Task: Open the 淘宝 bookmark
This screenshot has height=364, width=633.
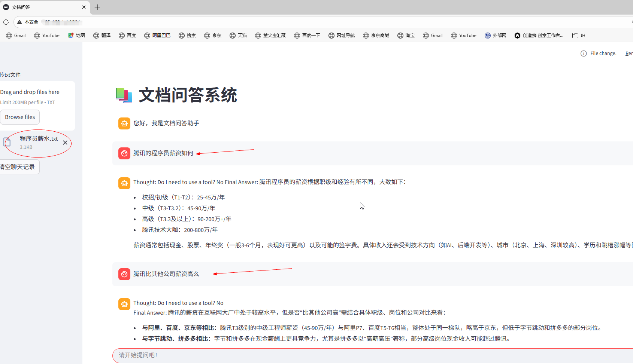Action: (406, 36)
